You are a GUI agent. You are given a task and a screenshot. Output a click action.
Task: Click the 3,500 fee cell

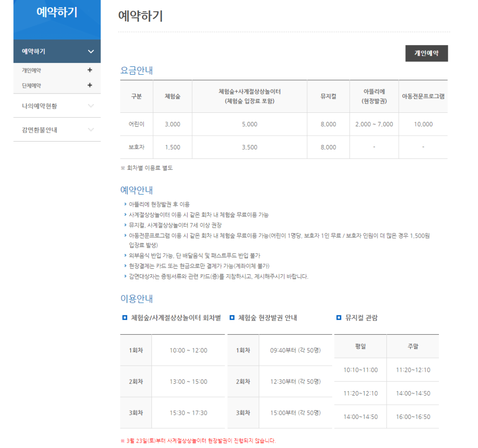[250, 148]
